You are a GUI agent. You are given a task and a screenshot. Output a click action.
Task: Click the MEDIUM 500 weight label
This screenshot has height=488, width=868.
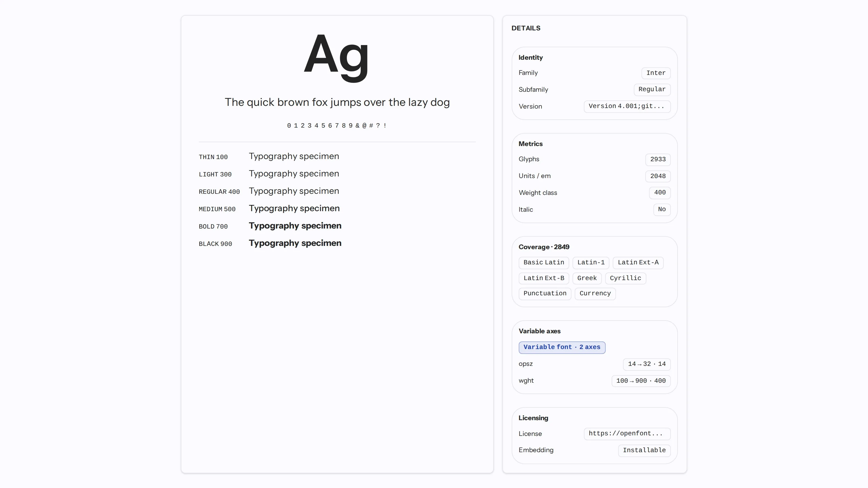click(217, 209)
